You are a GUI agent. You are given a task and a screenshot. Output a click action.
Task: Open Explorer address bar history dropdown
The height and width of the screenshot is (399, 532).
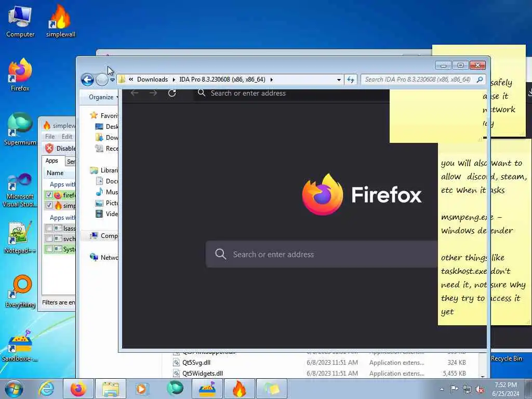point(339,79)
